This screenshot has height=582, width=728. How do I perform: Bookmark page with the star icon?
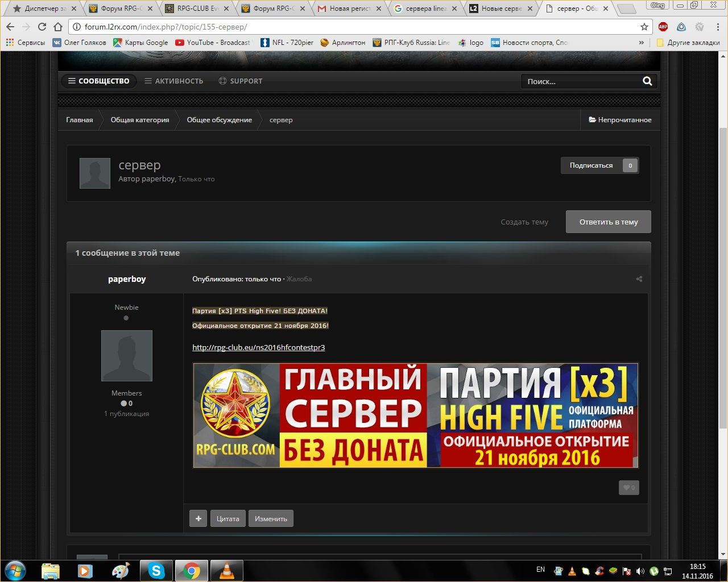[x=644, y=27]
